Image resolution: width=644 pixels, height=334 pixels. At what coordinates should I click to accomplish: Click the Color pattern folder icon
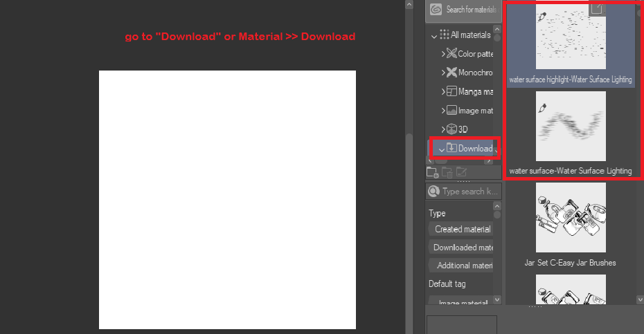(451, 53)
